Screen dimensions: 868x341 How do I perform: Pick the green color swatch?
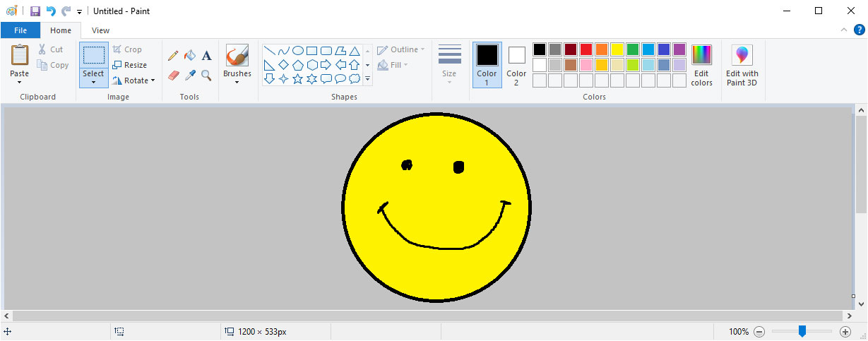point(633,49)
